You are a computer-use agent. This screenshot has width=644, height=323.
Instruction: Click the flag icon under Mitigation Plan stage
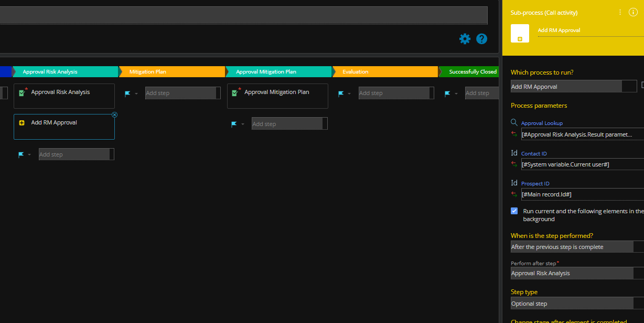tap(127, 93)
